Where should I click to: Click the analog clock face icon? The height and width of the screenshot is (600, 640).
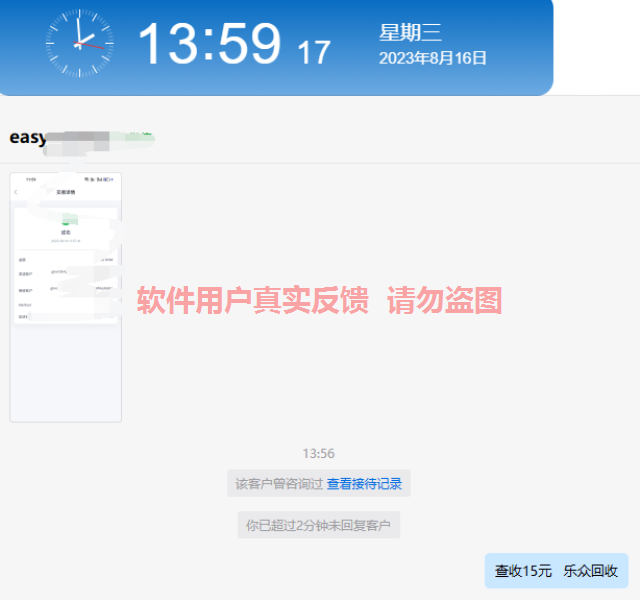click(x=78, y=45)
